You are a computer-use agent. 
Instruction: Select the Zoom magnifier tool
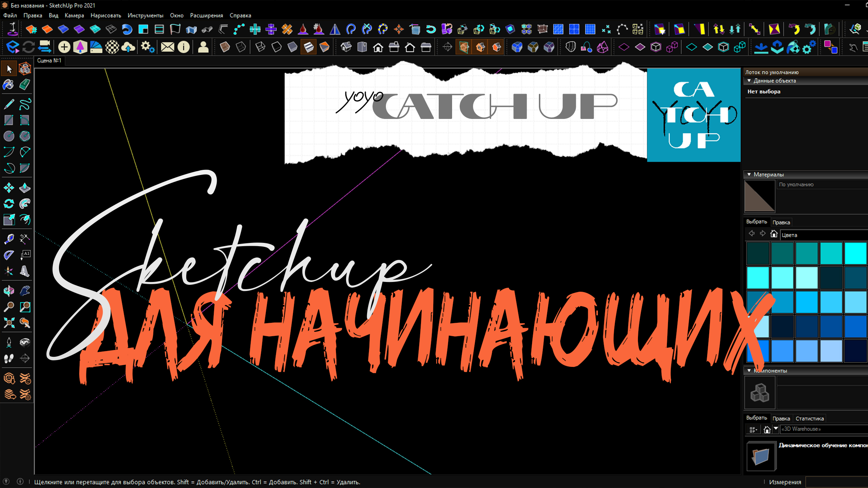click(x=9, y=307)
